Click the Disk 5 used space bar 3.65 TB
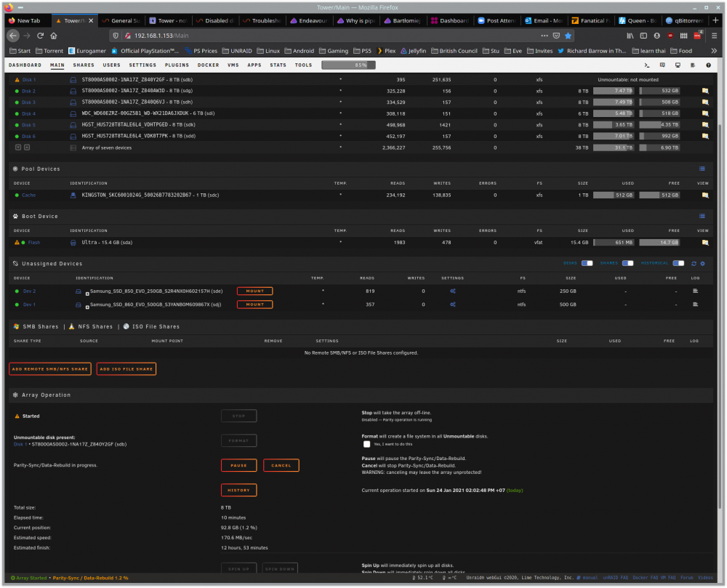The image size is (727, 588). pyautogui.click(x=614, y=124)
